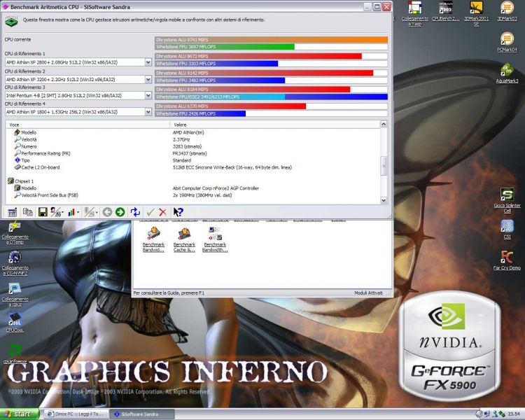
Task: Select the Numero 3283 (stimato) row
Action: 193,146
